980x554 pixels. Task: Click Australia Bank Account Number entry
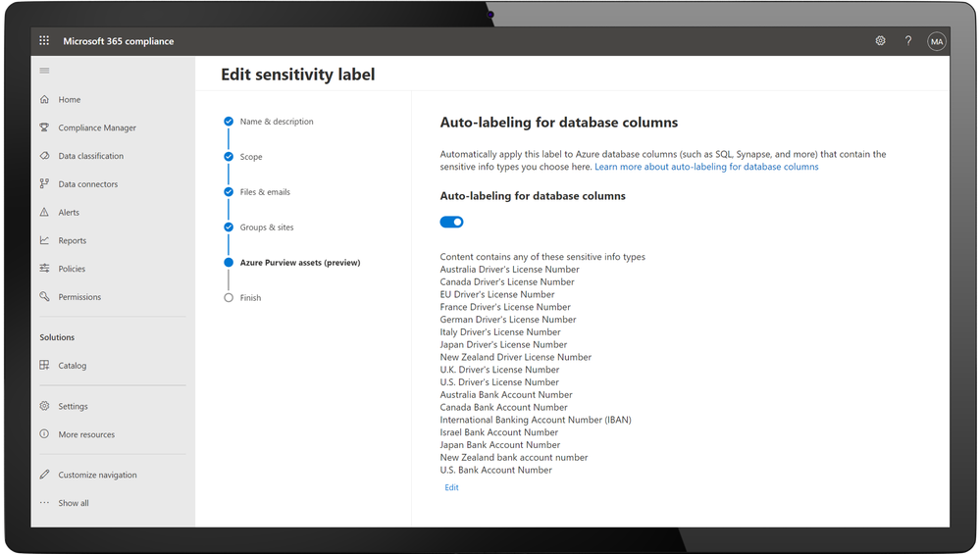pyautogui.click(x=506, y=395)
